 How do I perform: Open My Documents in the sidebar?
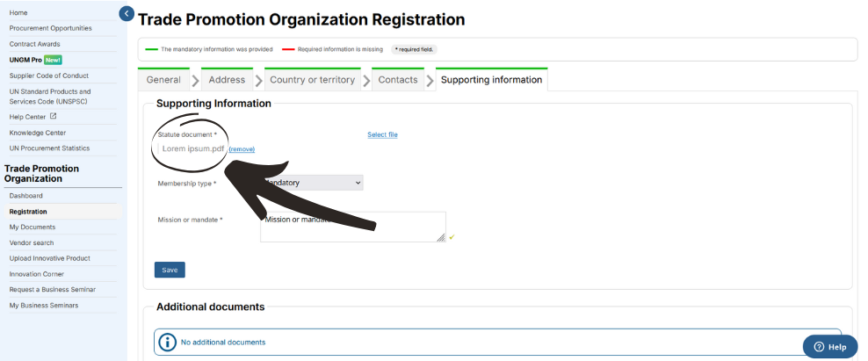tap(33, 227)
